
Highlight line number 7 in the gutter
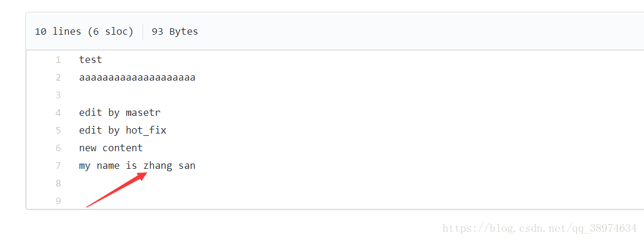(58, 165)
